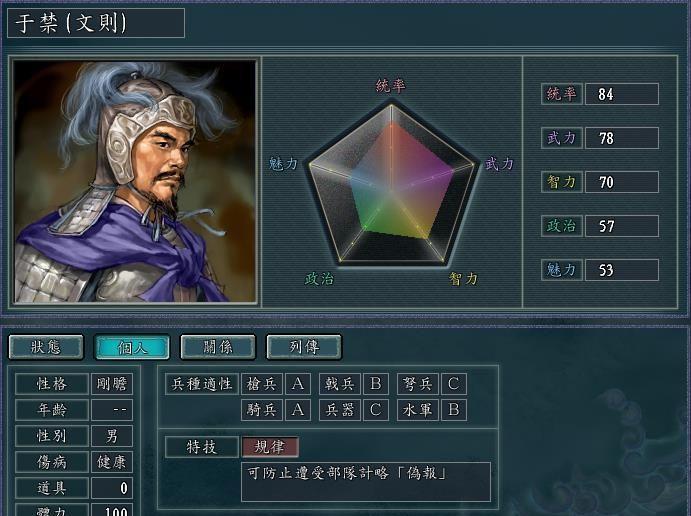
Task: Click the 規律 skill badge
Action: [270, 447]
